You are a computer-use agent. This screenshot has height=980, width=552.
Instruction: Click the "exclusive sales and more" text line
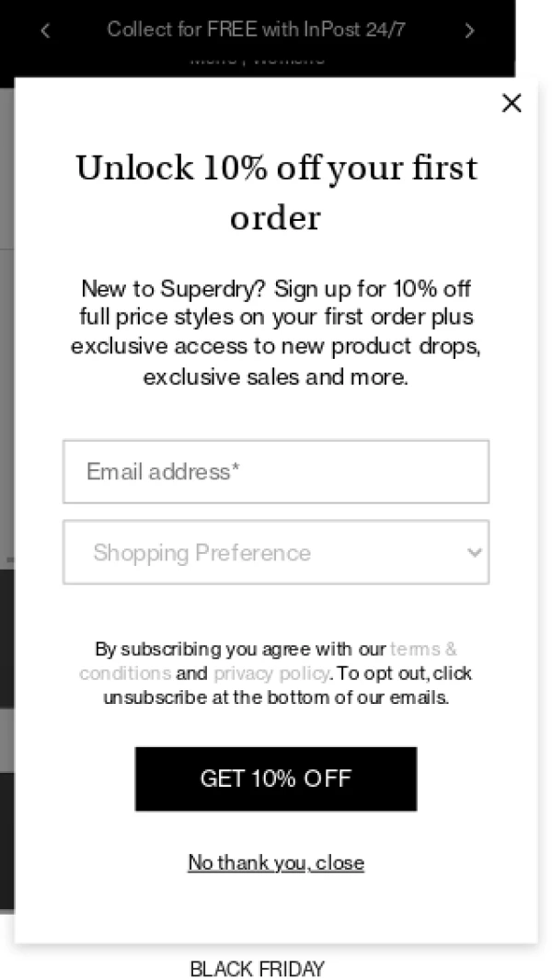pos(276,377)
